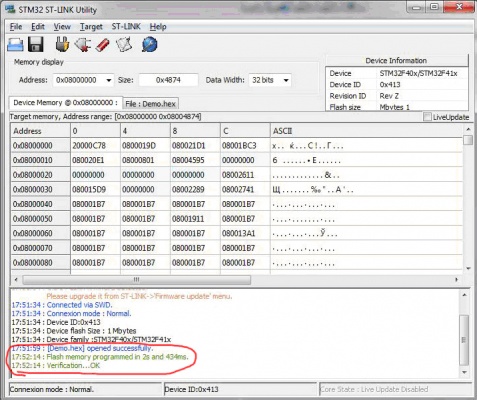The height and width of the screenshot is (400, 477).
Task: Click the ST-LINK Utility title bar app icon
Action: tap(10, 9)
